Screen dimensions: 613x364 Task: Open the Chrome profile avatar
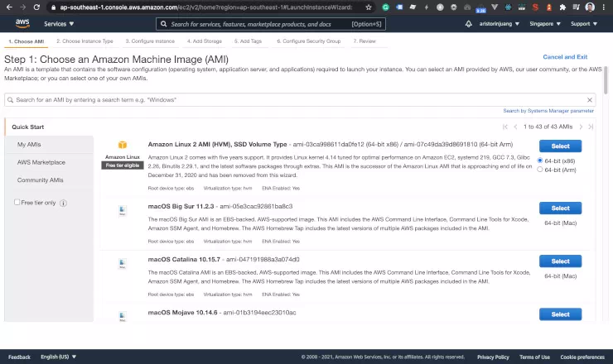point(590,7)
